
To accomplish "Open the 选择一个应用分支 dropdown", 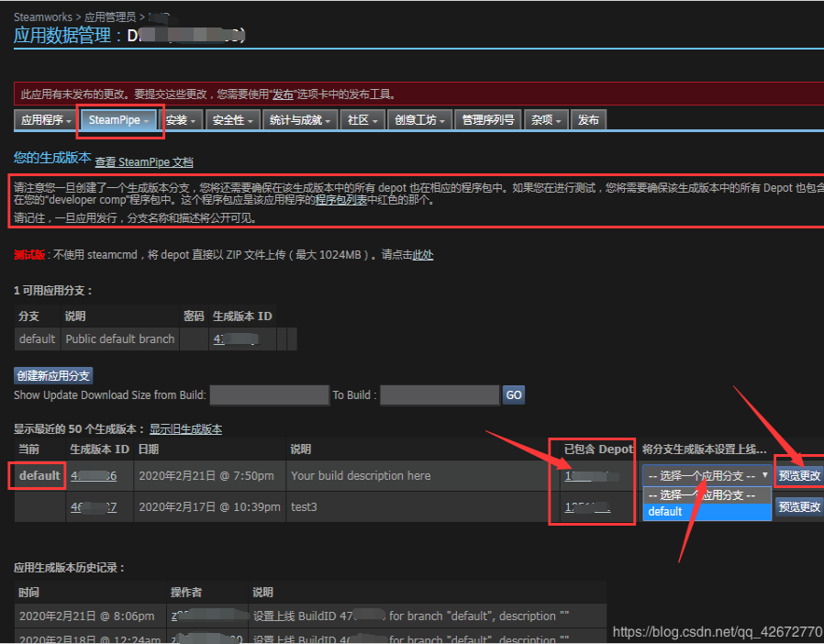I will coord(707,475).
